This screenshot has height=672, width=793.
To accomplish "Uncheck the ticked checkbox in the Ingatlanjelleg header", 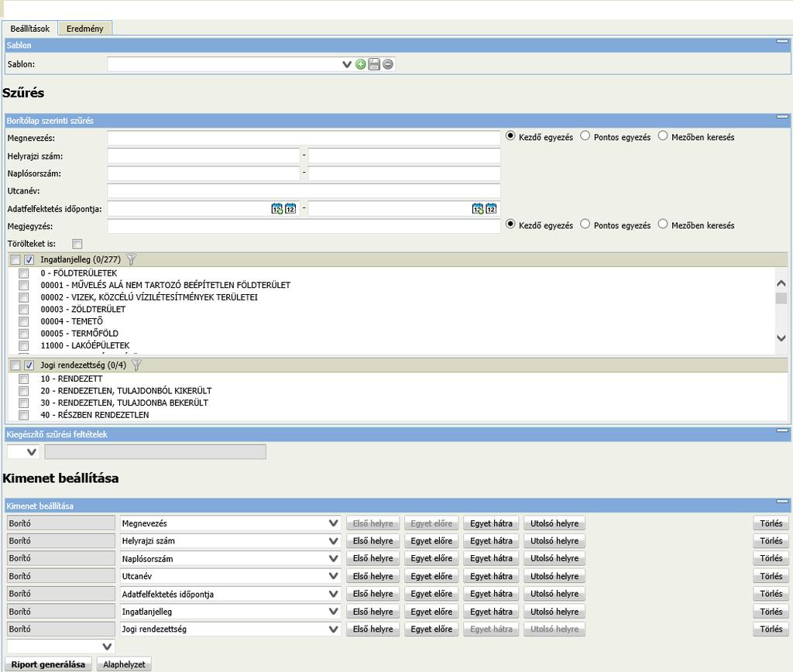I will pos(29,260).
